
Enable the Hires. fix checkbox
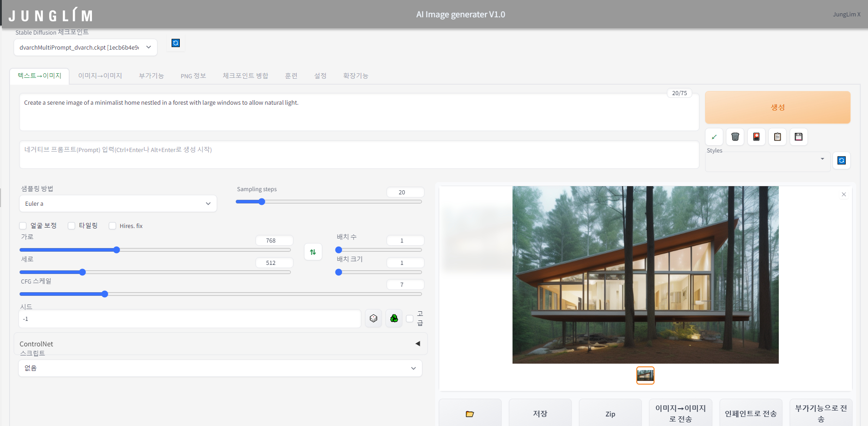tap(112, 226)
